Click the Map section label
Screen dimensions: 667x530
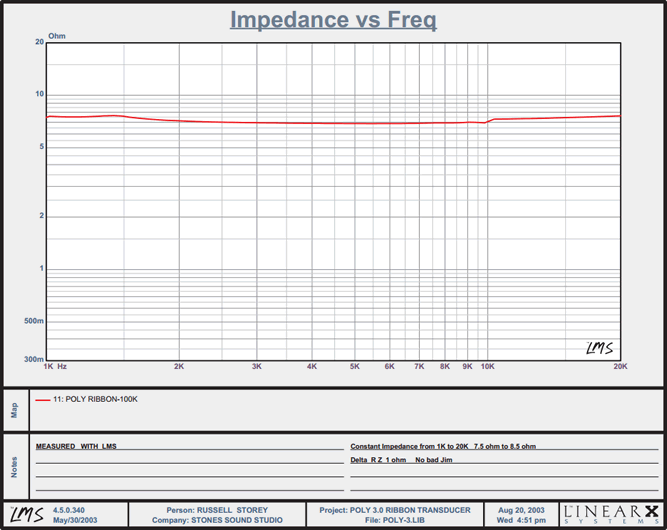[x=14, y=410]
